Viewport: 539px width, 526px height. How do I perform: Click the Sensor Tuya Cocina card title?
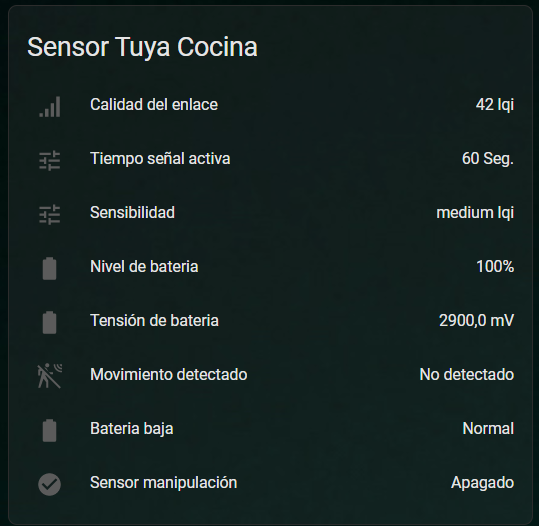click(x=142, y=47)
